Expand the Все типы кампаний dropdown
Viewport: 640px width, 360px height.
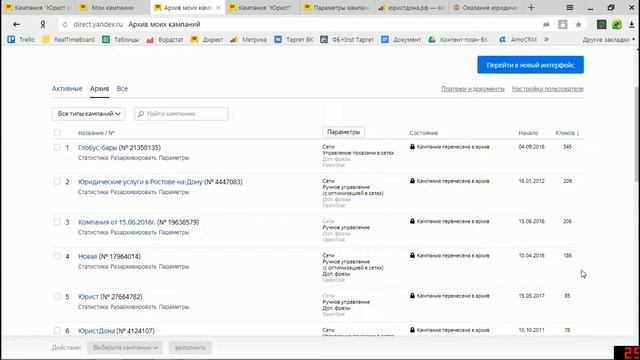coord(89,114)
